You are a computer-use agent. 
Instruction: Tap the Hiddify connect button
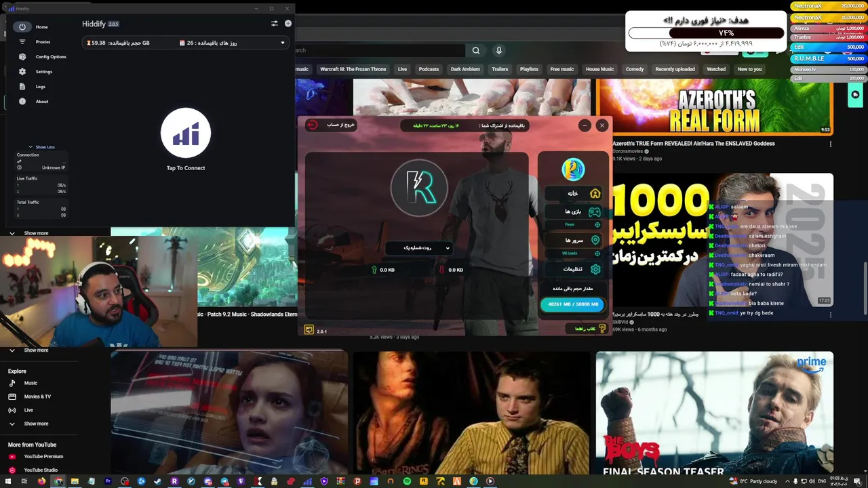click(186, 133)
